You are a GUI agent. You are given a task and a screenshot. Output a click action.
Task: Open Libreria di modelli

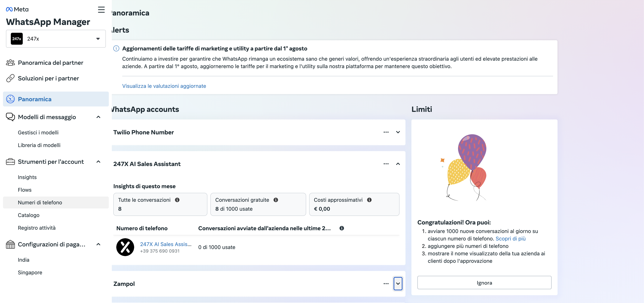click(39, 145)
